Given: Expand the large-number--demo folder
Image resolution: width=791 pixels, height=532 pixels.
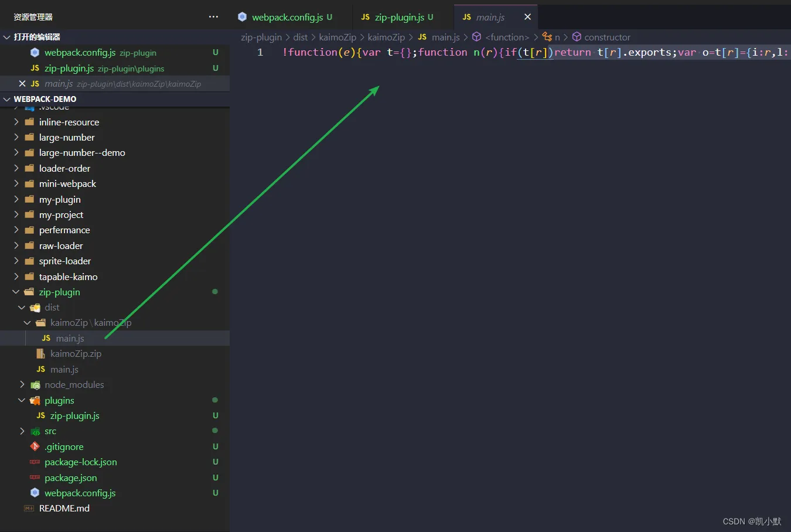Looking at the screenshot, I should coord(16,152).
